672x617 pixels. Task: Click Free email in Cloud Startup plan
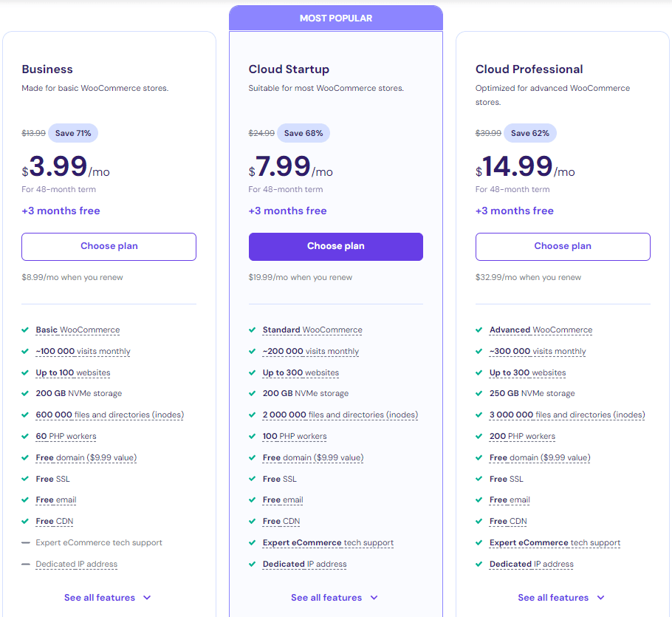coord(283,500)
